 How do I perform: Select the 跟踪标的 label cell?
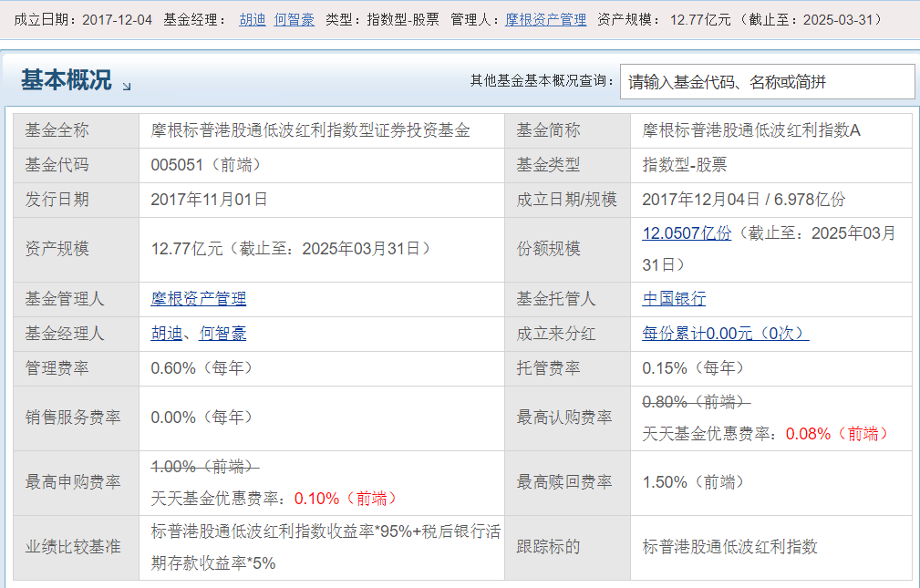(x=567, y=547)
